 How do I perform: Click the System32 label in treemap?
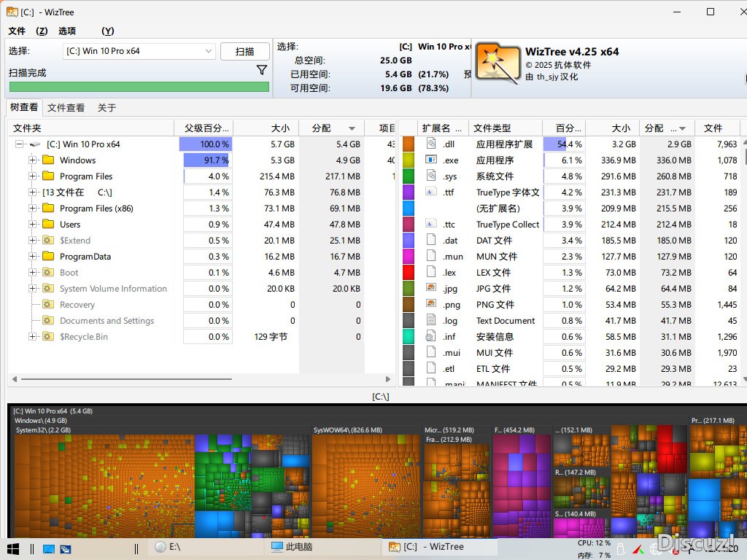pos(43,430)
